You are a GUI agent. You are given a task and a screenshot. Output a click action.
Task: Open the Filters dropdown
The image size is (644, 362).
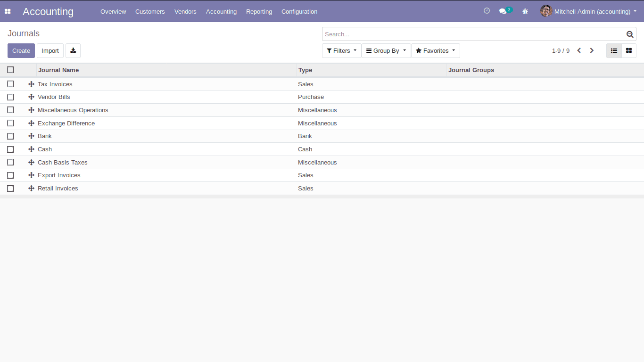click(x=342, y=50)
